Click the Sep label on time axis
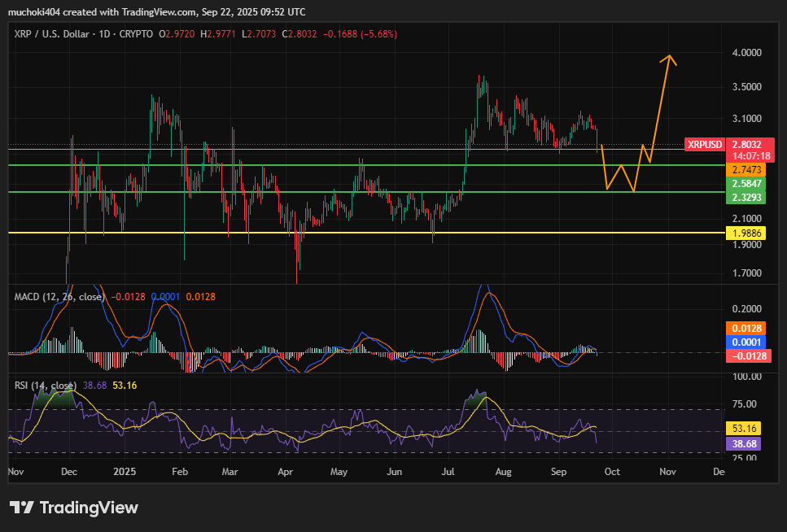 (x=558, y=472)
